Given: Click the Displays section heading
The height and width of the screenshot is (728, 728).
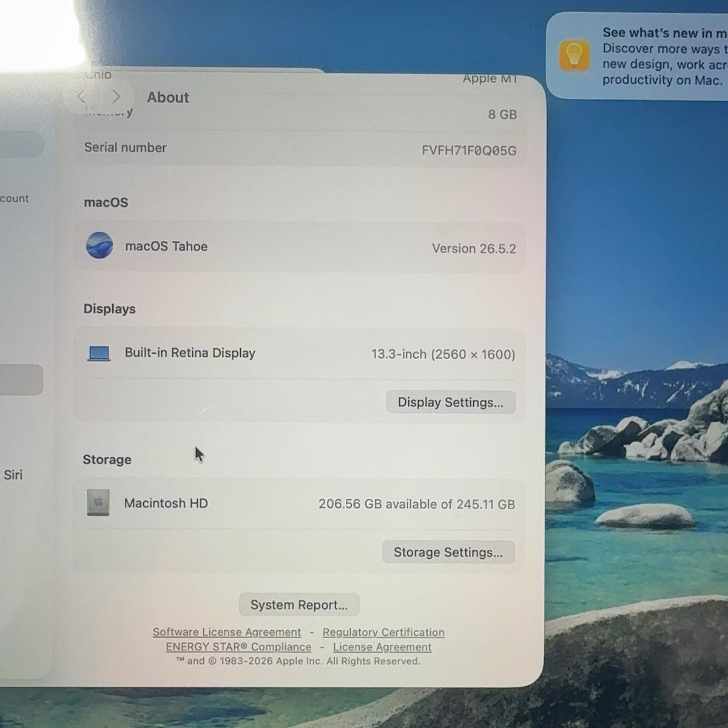Looking at the screenshot, I should 109,309.
